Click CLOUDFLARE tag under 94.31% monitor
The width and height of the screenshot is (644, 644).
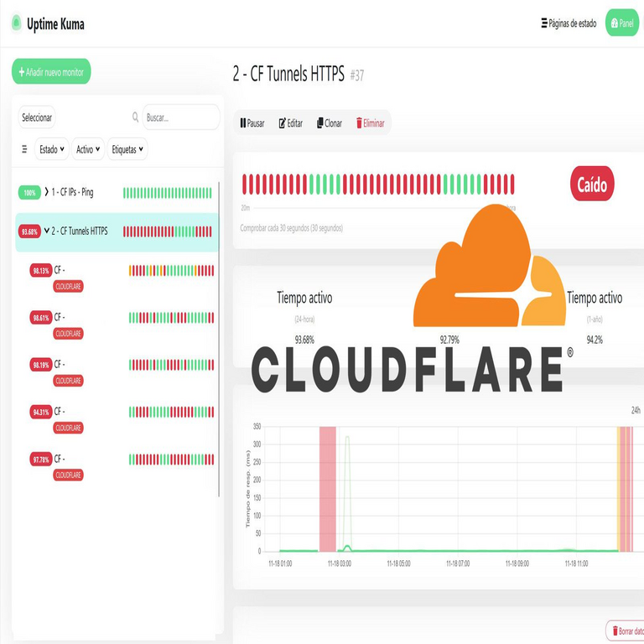pos(68,428)
